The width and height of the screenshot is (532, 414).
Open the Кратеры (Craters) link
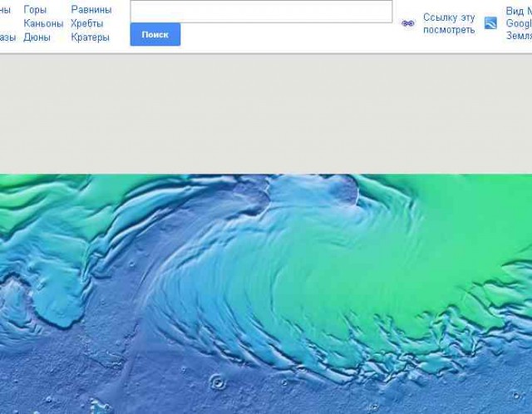(91, 37)
